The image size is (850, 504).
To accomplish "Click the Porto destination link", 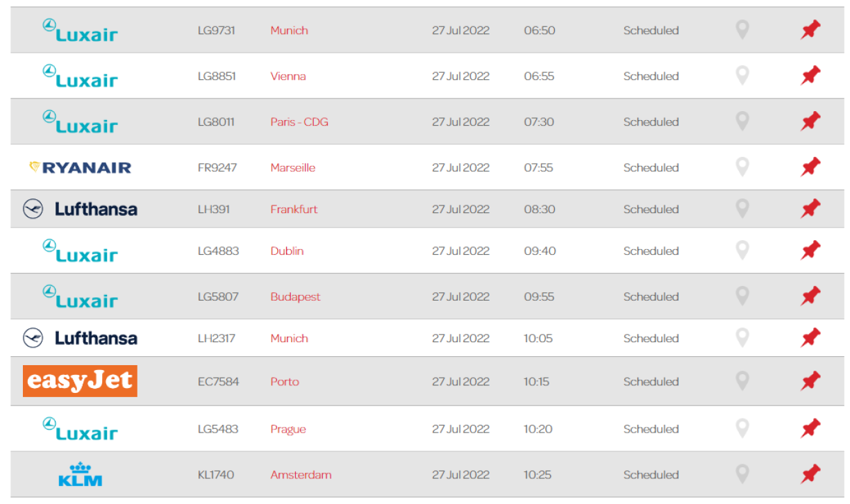I will 285,382.
